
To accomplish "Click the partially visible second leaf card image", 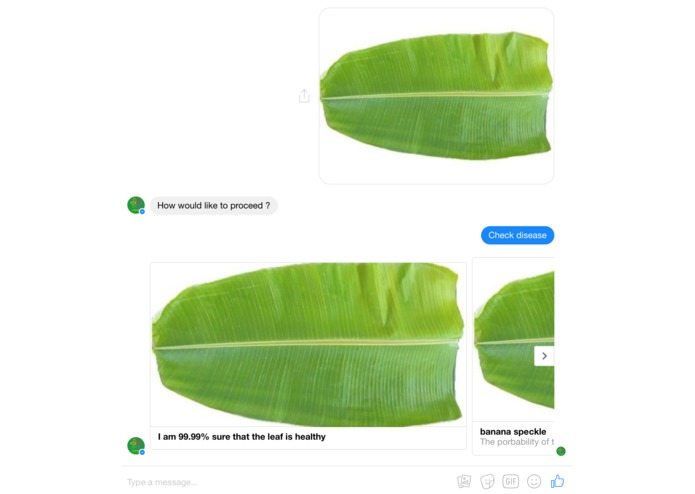I will coord(514,339).
